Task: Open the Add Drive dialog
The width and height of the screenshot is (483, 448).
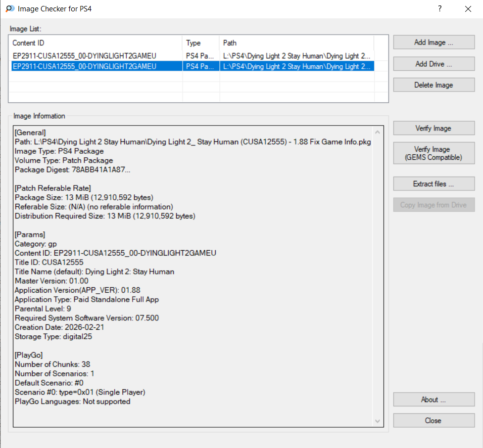Action: coord(434,64)
